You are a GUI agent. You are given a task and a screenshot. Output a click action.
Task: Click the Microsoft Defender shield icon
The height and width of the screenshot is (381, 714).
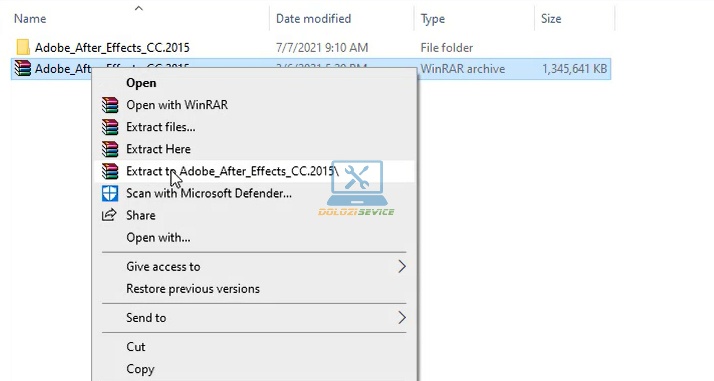tap(110, 193)
